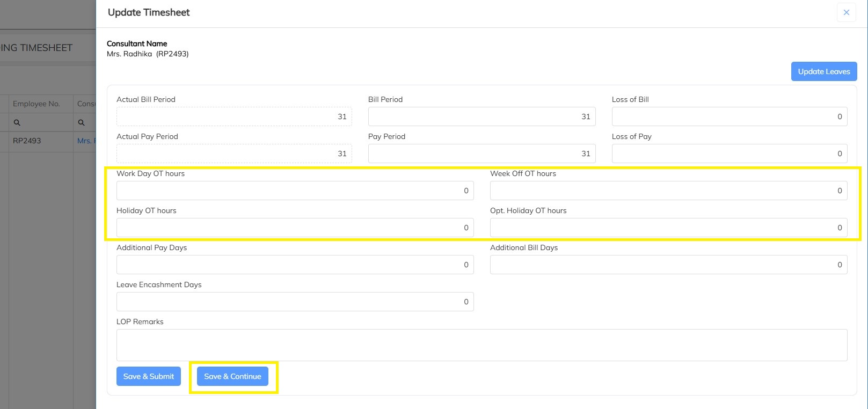The image size is (868, 409).
Task: Click Save & Submit button
Action: 149,376
